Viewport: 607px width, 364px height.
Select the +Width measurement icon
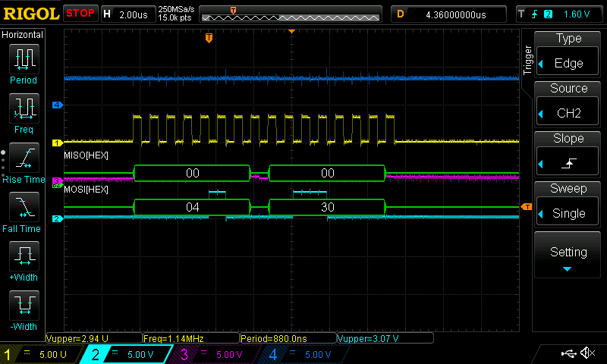24,256
